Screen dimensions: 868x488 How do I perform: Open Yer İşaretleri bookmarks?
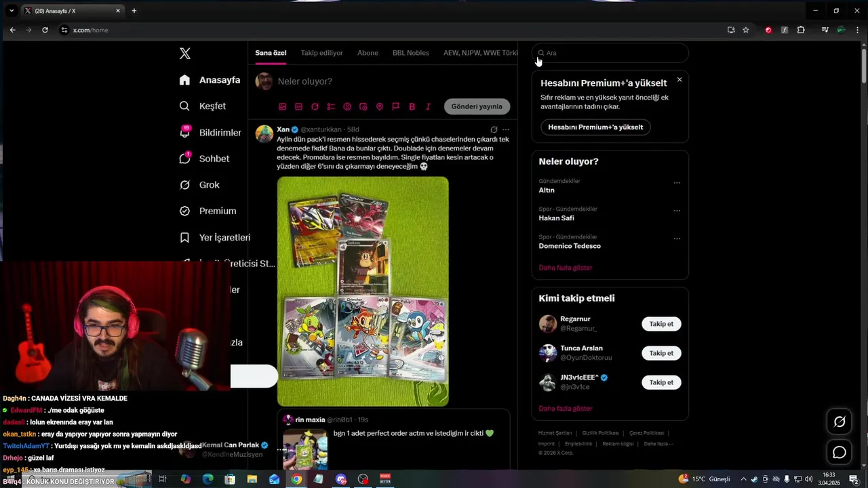click(214, 238)
